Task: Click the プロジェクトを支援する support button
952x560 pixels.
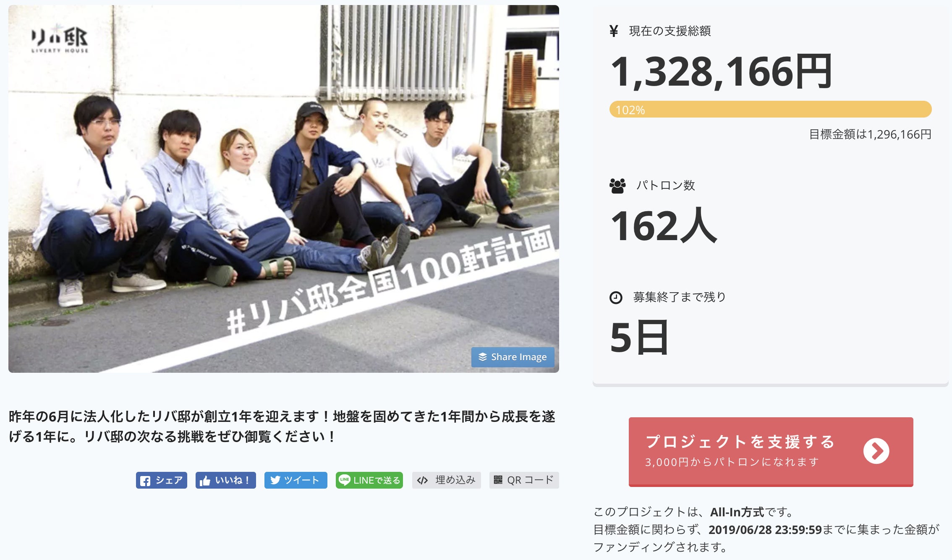Action: 771,452
